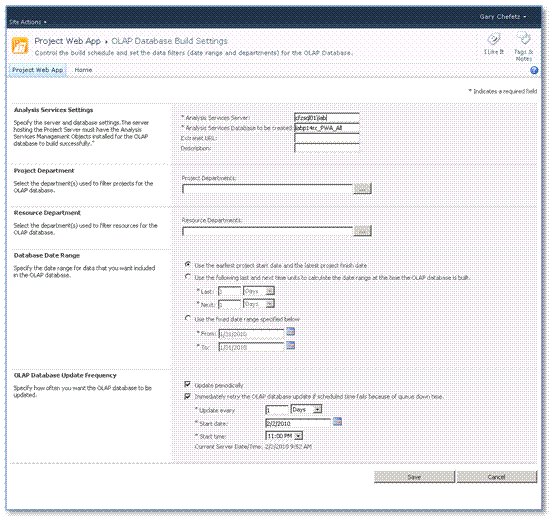Toggle Immediately retry OLAP update checkbox
The image size is (553, 521).
pyautogui.click(x=188, y=396)
